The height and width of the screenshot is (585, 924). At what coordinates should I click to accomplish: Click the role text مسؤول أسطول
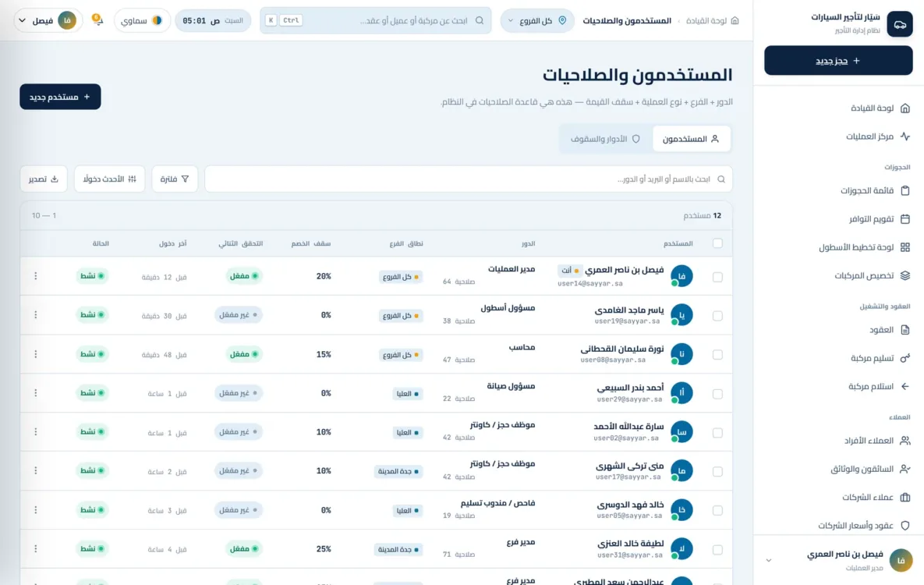click(508, 308)
